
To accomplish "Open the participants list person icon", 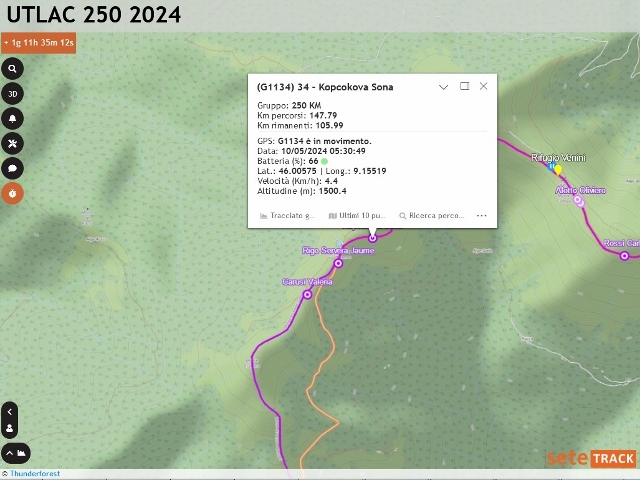I will (x=9, y=429).
